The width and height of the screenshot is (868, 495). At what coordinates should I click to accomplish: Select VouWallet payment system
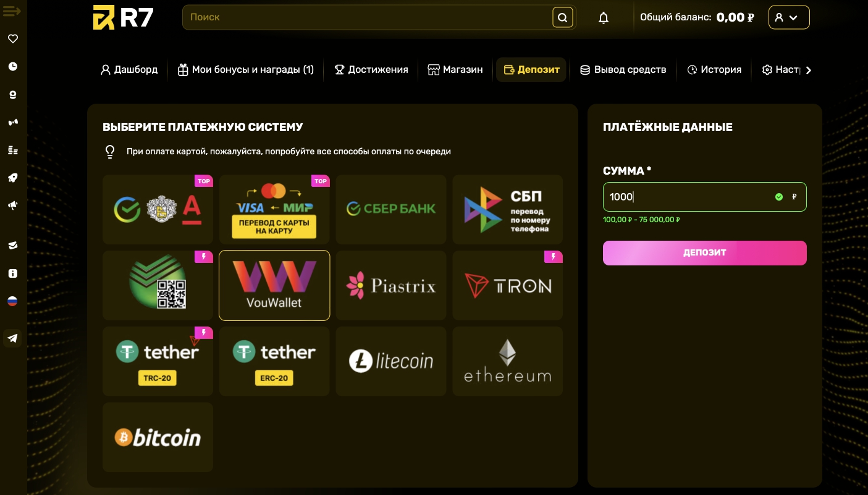[x=274, y=285]
